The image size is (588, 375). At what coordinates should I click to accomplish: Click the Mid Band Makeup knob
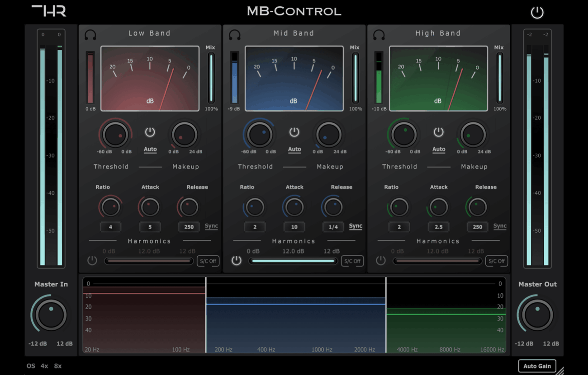point(329,134)
